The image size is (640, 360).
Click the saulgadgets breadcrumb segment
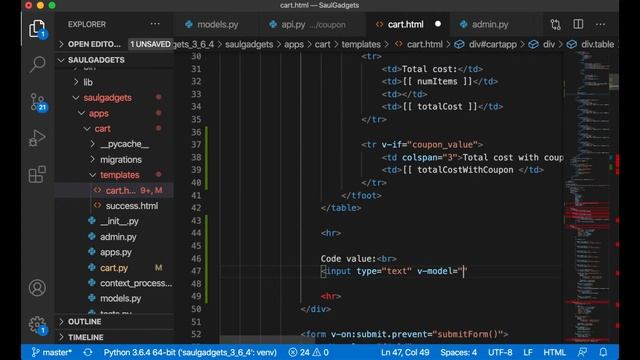249,44
